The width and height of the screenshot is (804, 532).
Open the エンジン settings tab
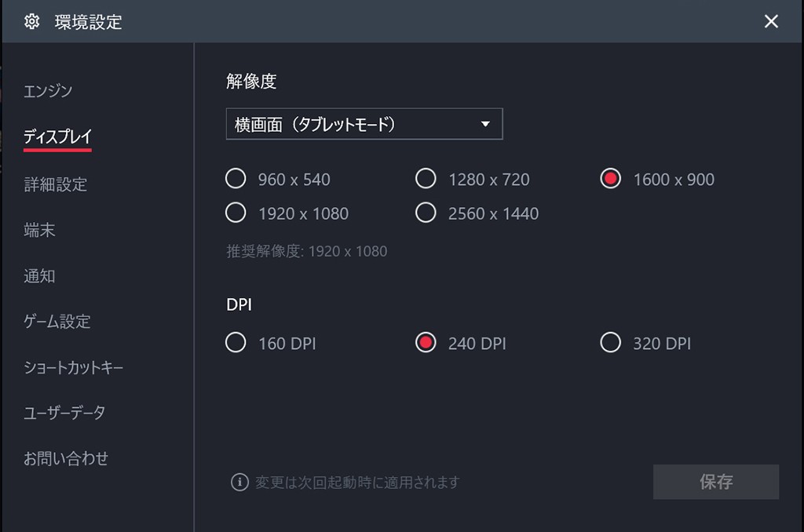48,91
